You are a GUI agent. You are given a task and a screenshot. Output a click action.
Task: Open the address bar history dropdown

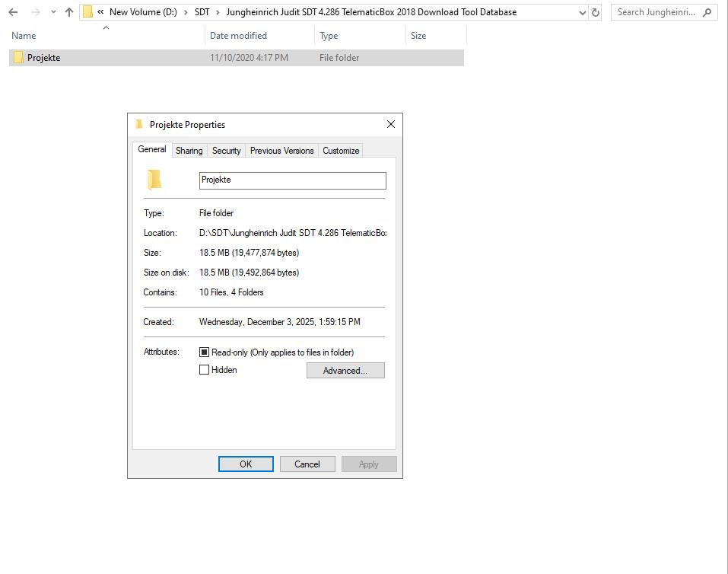point(582,12)
